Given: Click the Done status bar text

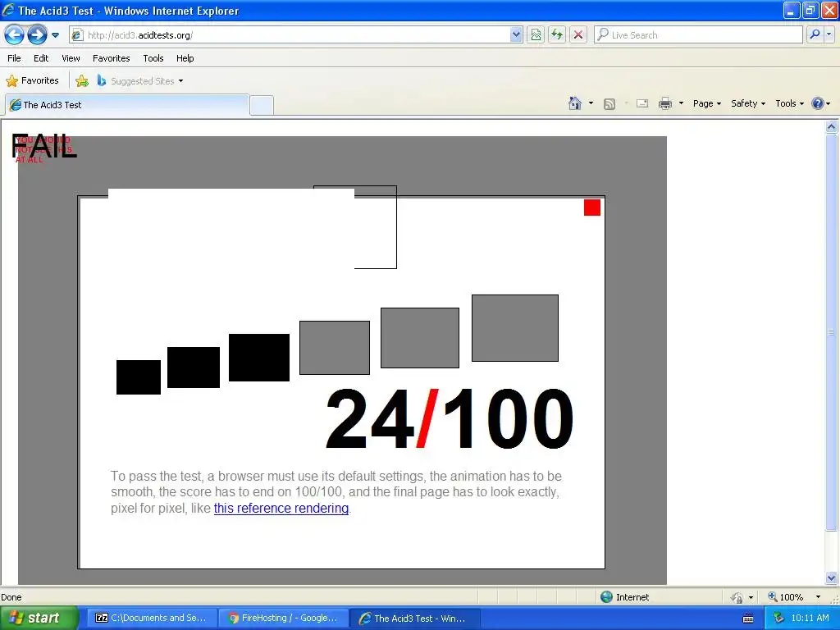Looking at the screenshot, I should coord(11,597).
